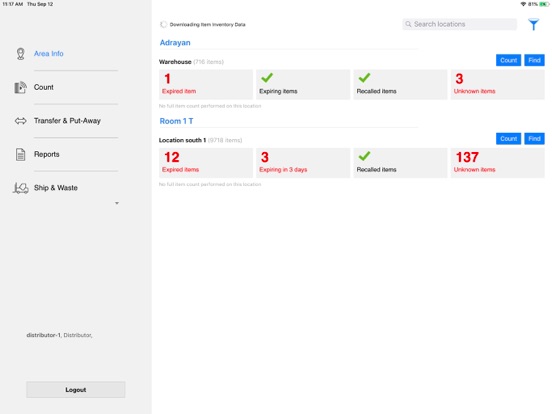Open Transfer & Put-Away
The height and width of the screenshot is (414, 552).
67,121
